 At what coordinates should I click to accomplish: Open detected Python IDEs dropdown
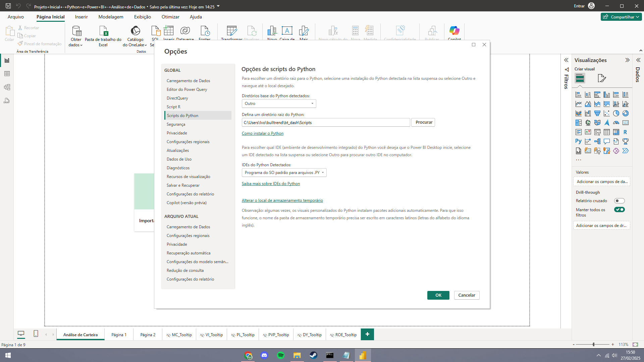pos(284,173)
